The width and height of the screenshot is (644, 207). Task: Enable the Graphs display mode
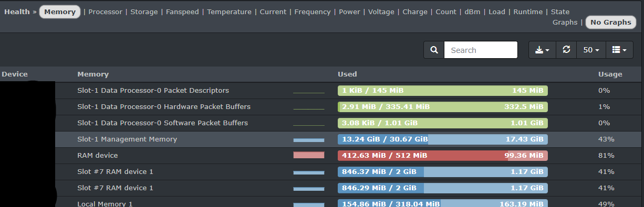(565, 23)
